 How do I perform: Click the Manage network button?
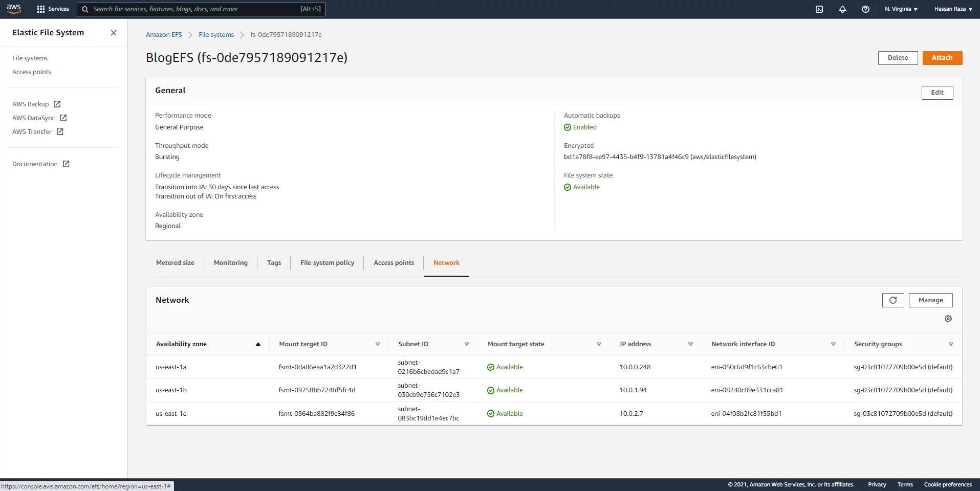(x=930, y=300)
